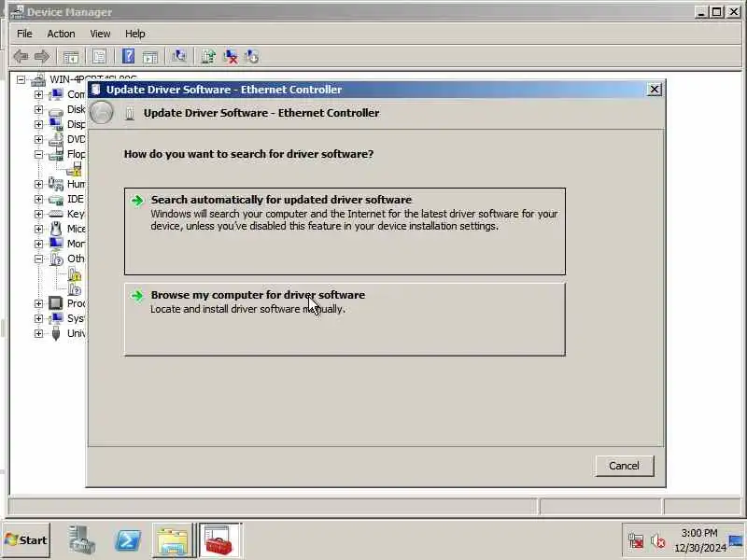
Task: Select the USB icon beside 'Univ'
Action: point(56,333)
